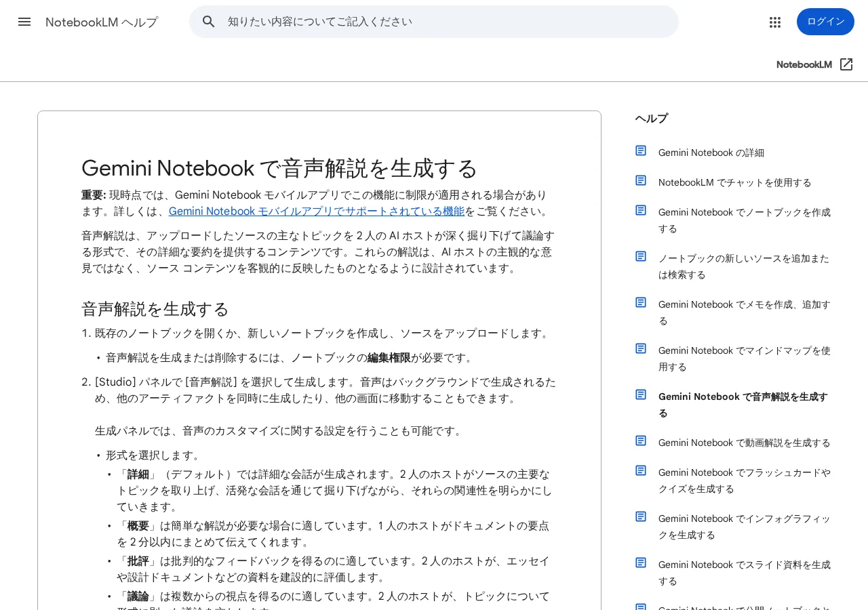Click article icon beside 新しいソースを追加 entry

(641, 256)
